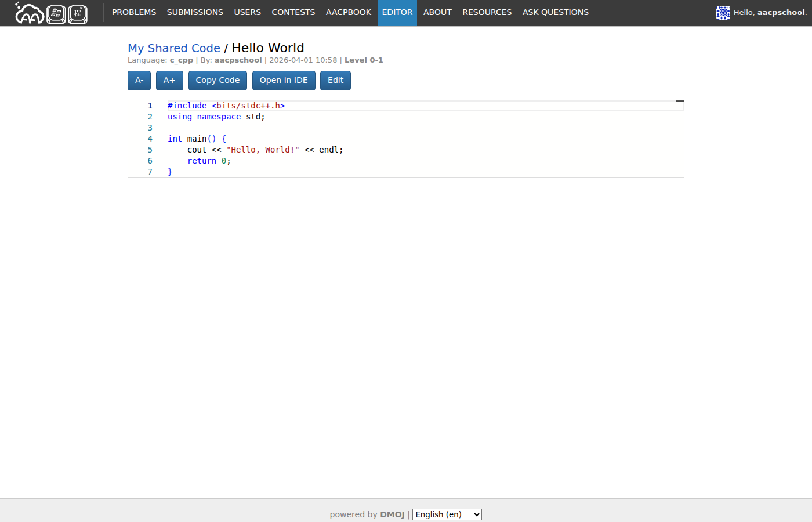Image resolution: width=812 pixels, height=522 pixels.
Task: Open code in IDE
Action: pyautogui.click(x=284, y=81)
